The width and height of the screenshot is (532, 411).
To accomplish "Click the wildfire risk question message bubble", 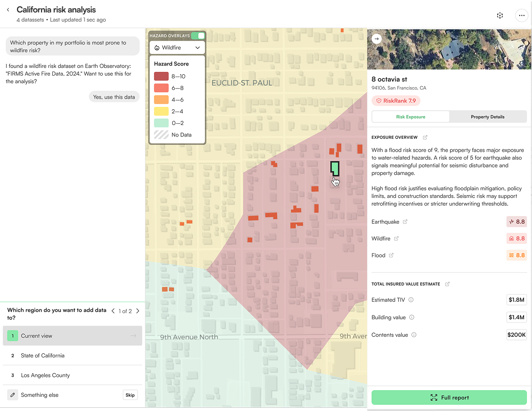I will pyautogui.click(x=73, y=47).
